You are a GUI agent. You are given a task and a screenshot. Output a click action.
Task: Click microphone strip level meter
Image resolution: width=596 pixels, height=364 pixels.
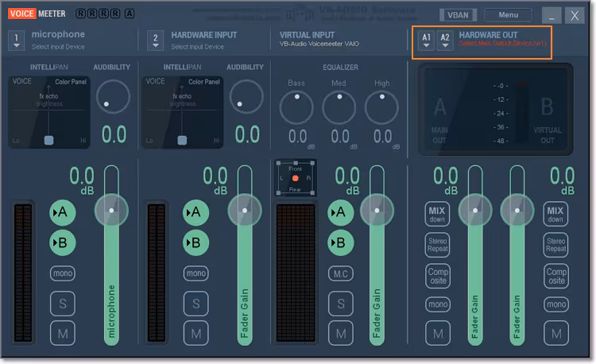tap(23, 273)
